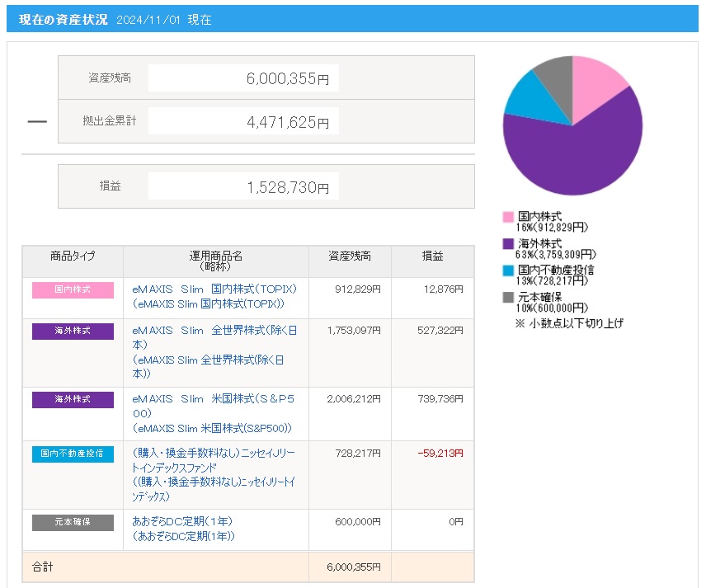Click the 資産残高 amount field
The width and height of the screenshot is (706, 588).
(x=243, y=78)
